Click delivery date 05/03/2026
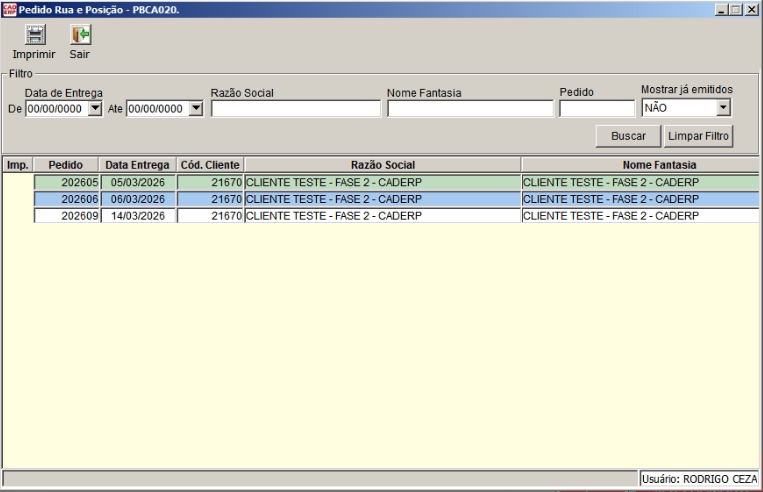This screenshot has height=492, width=763. pyautogui.click(x=138, y=182)
